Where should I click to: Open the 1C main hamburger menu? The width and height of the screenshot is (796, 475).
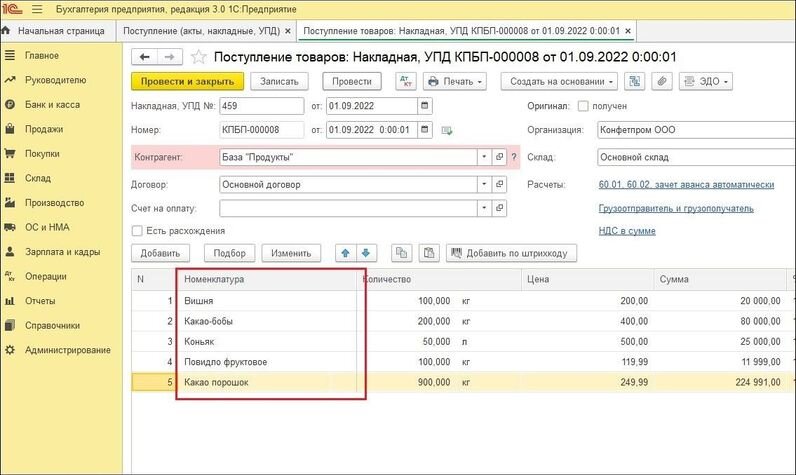[x=37, y=9]
